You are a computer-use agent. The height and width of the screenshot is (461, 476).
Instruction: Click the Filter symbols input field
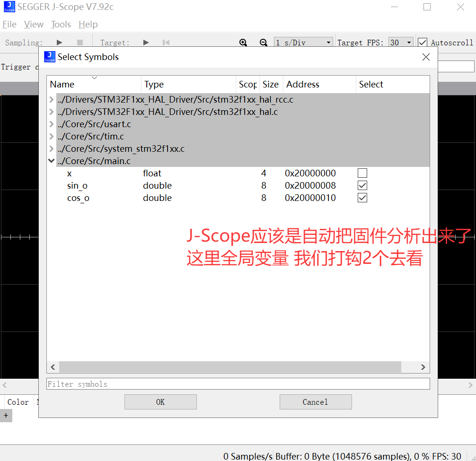pos(238,384)
